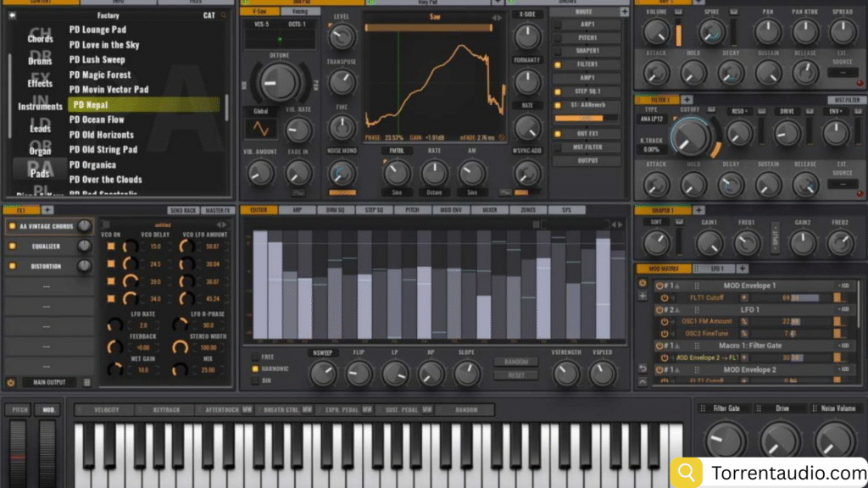Enable the FREE mode option
Screen dimensions: 868x488
[255, 357]
